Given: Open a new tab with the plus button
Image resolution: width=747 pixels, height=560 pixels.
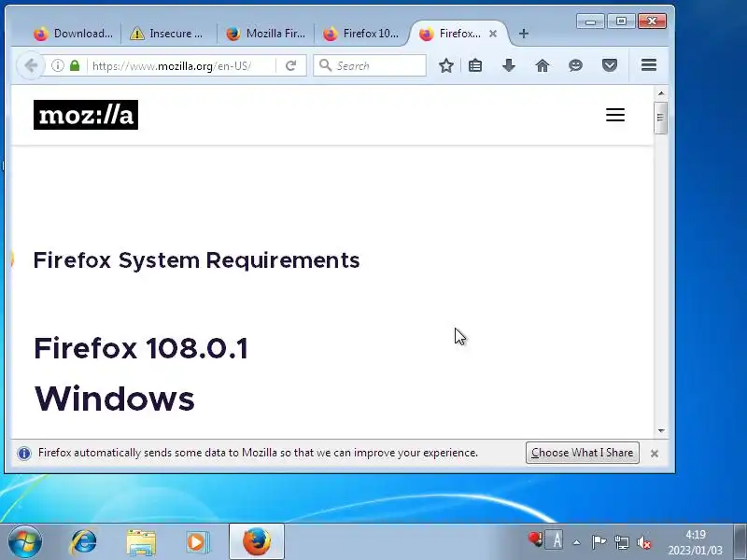Looking at the screenshot, I should tap(524, 34).
